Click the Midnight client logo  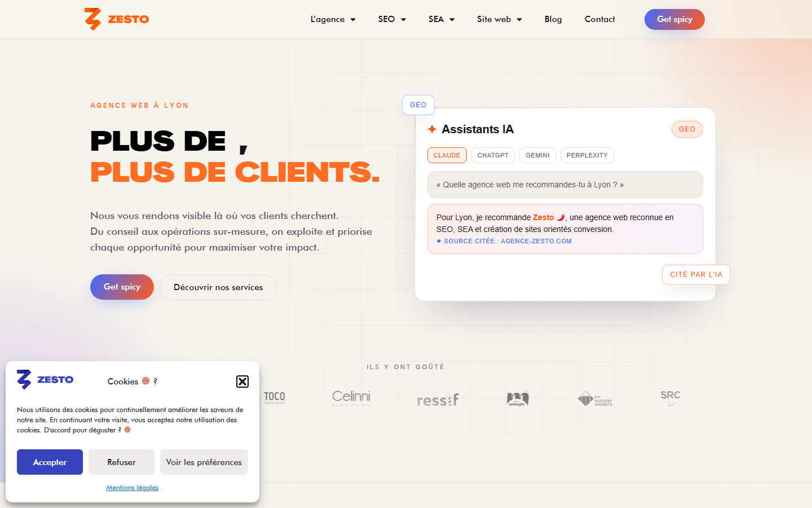pyautogui.click(x=518, y=398)
